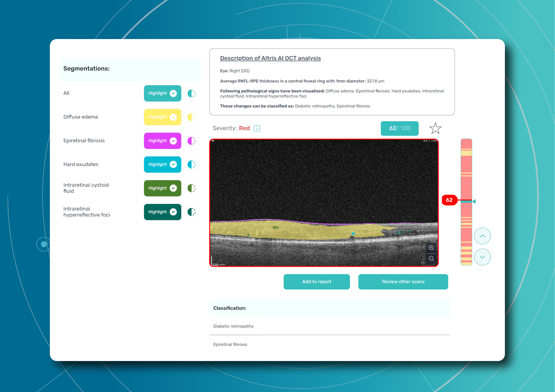Select Epiretinal fibrosis classification row
Image resolution: width=555 pixels, height=392 pixels.
tap(329, 344)
